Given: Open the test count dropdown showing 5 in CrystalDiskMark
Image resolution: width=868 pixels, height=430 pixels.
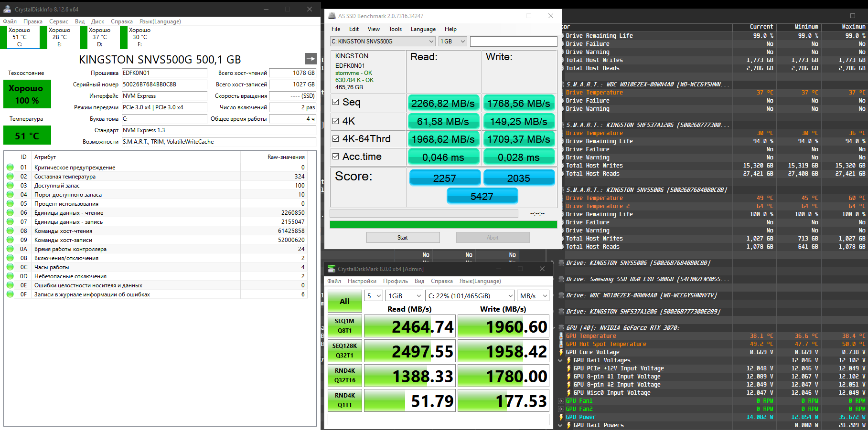Looking at the screenshot, I should point(374,296).
